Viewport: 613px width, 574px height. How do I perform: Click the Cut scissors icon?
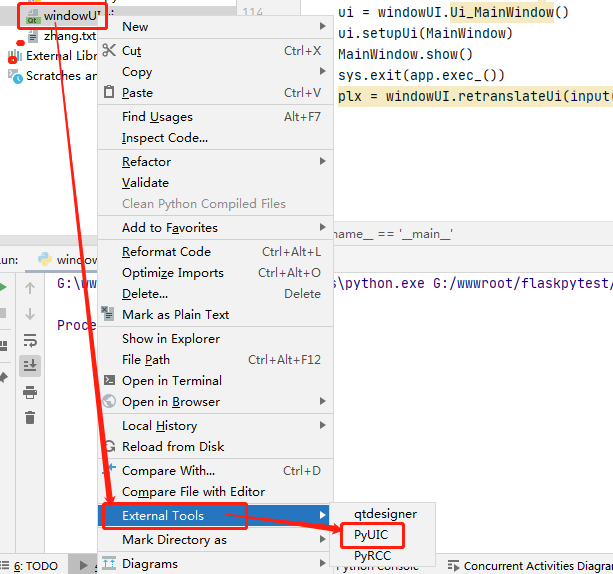(x=110, y=51)
